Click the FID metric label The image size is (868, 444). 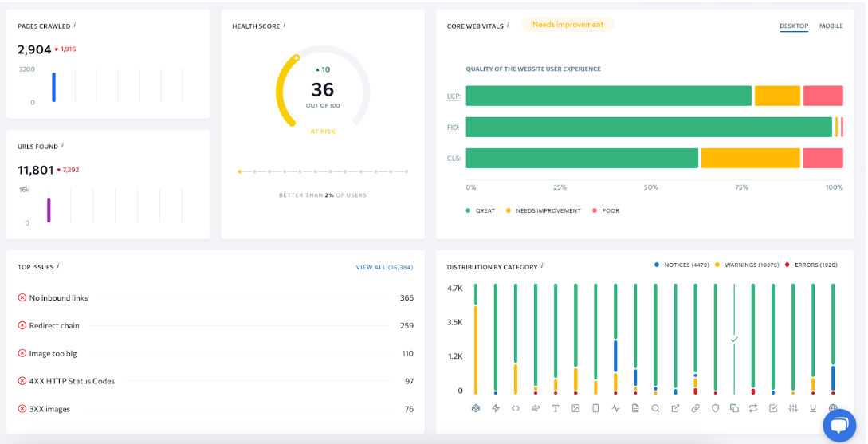pos(454,128)
